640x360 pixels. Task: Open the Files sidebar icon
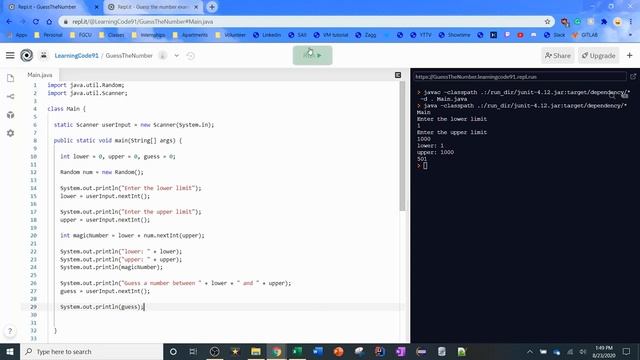point(11,78)
